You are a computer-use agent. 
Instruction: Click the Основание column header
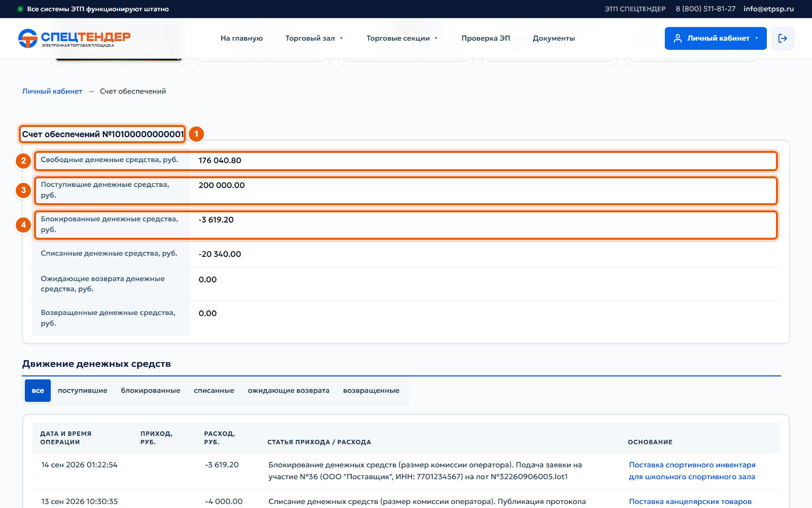650,442
